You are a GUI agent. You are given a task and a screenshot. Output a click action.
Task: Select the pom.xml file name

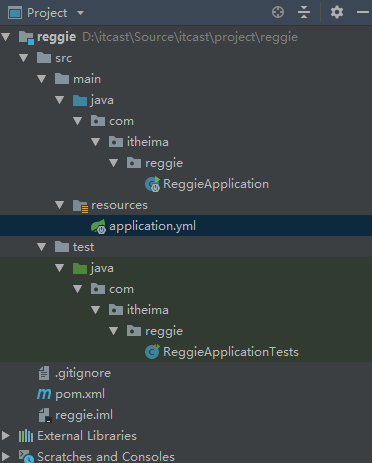point(80,394)
